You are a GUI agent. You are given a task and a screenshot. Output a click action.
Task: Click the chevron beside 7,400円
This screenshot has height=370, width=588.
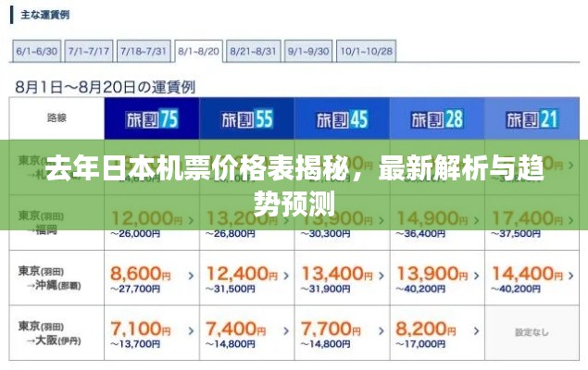(x=286, y=331)
